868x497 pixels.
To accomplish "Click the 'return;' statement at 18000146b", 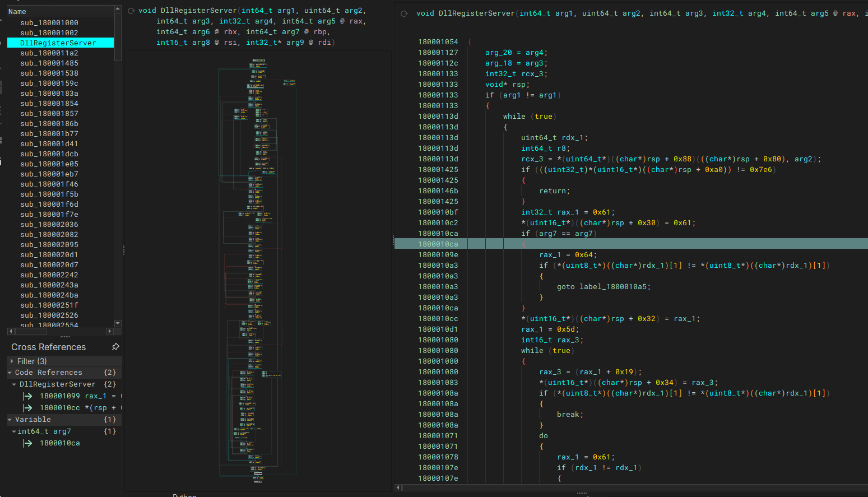I will click(x=554, y=191).
